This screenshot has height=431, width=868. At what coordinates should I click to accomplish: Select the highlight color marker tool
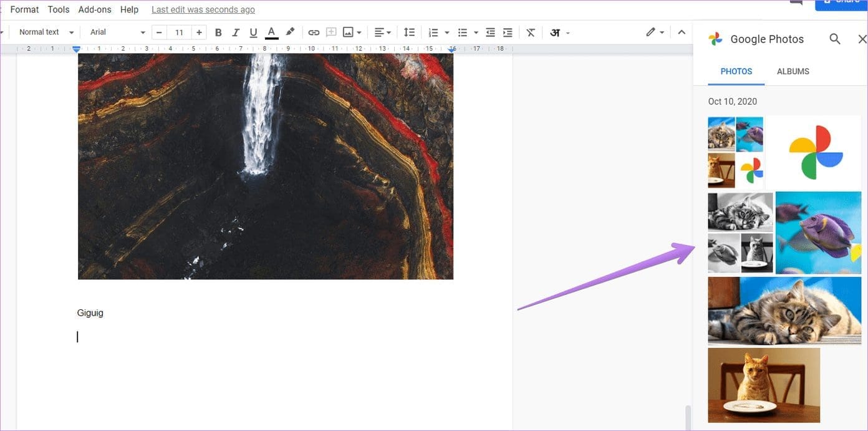tap(290, 32)
